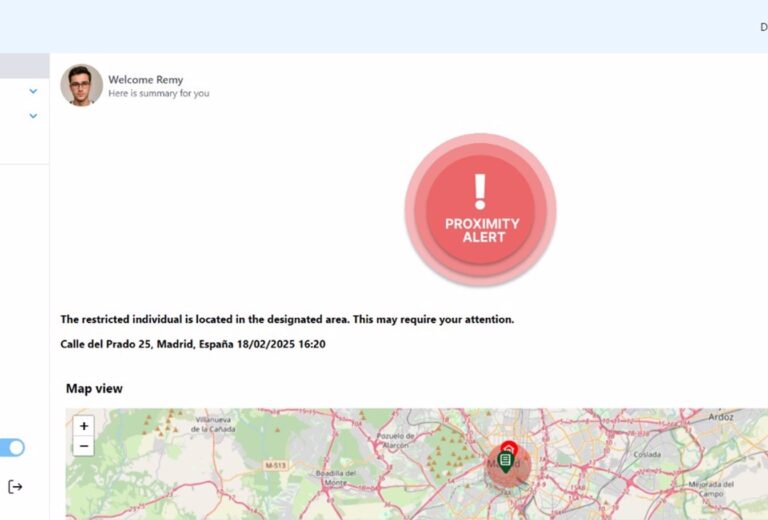
Task: Zoom out on the map
Action: [83, 446]
